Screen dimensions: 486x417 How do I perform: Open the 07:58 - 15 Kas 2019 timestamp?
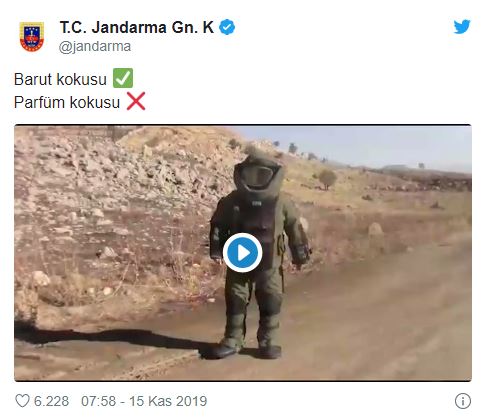[144, 401]
